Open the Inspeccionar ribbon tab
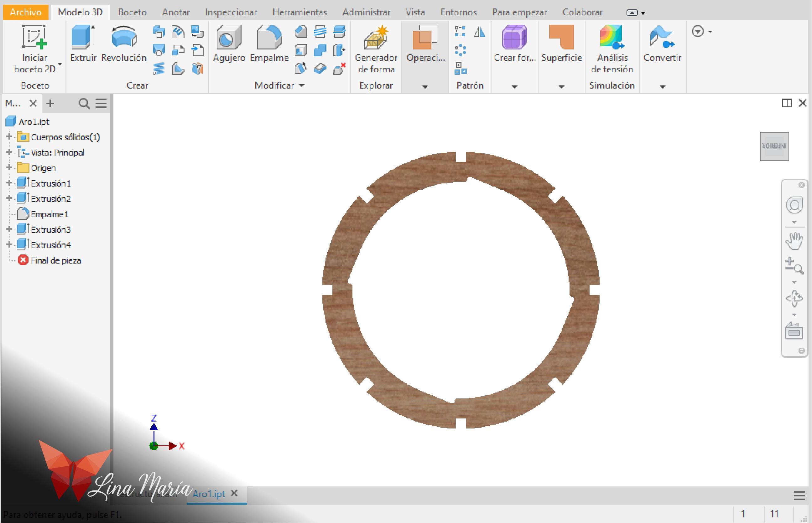The width and height of the screenshot is (812, 523). tap(231, 12)
